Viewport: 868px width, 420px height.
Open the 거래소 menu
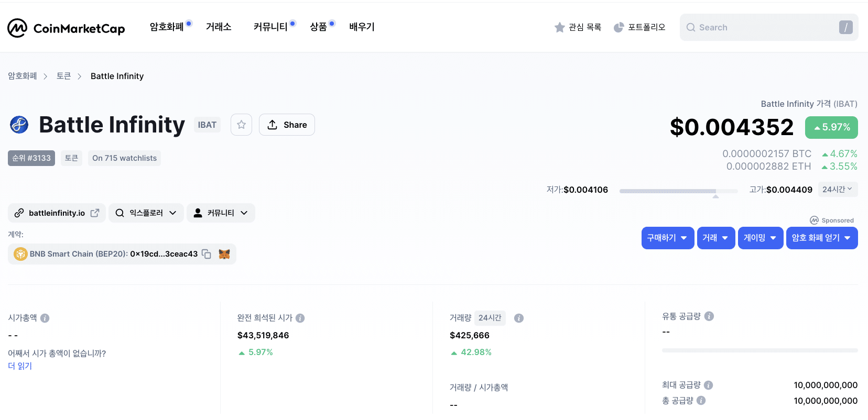[219, 27]
